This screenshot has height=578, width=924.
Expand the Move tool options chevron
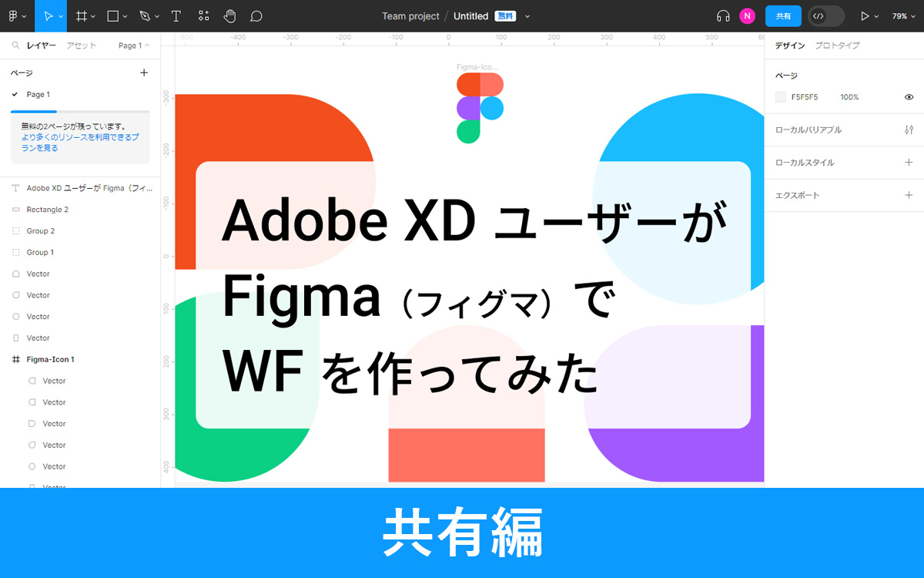click(x=61, y=16)
